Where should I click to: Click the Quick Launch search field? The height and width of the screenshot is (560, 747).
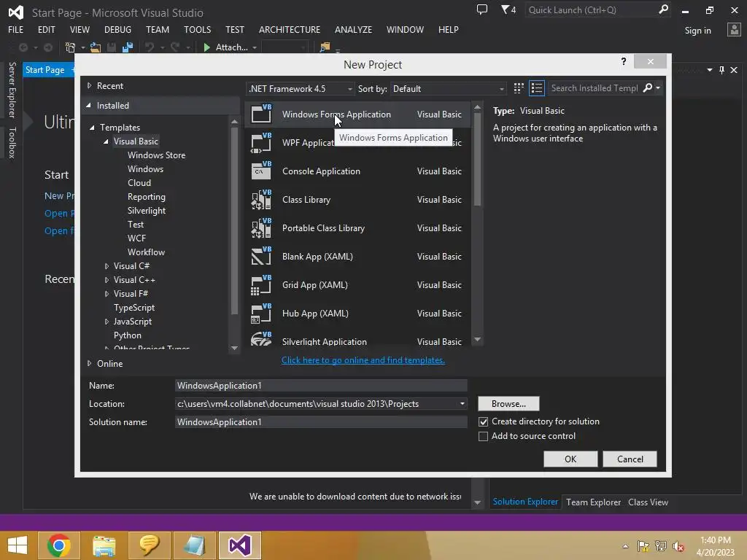(x=591, y=9)
